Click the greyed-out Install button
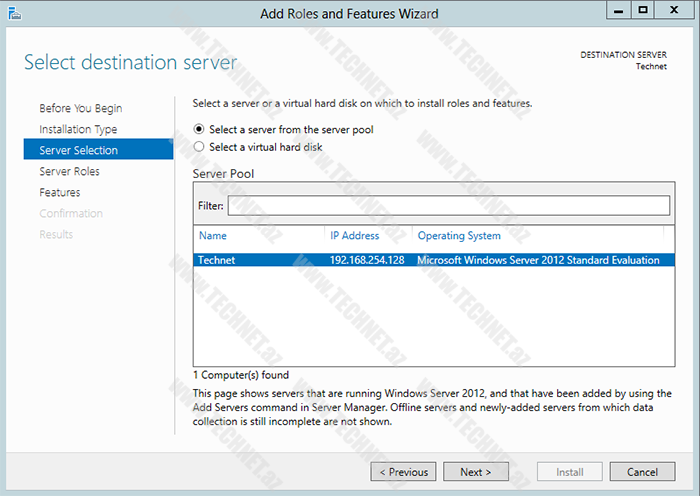Screen dimensions: 700x496 pyautogui.click(x=570, y=471)
